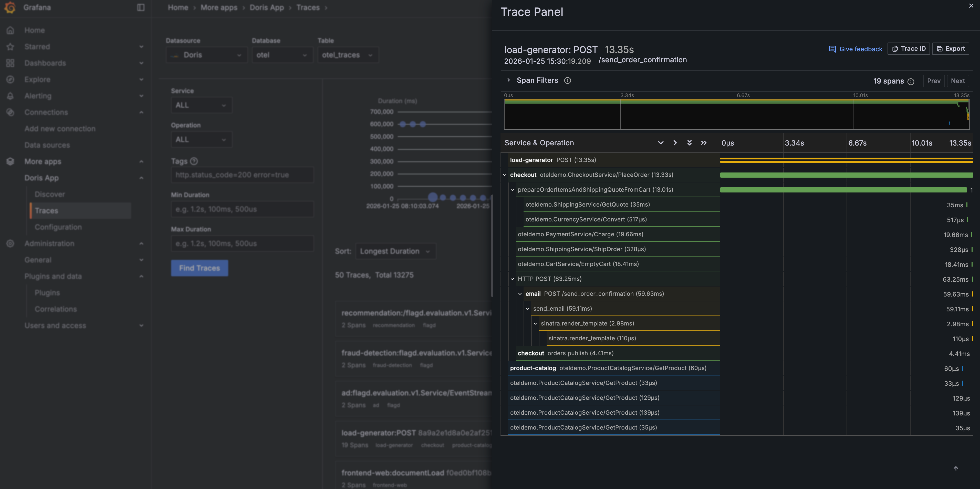
Task: Open the Grafana logo home
Action: (x=10, y=7)
